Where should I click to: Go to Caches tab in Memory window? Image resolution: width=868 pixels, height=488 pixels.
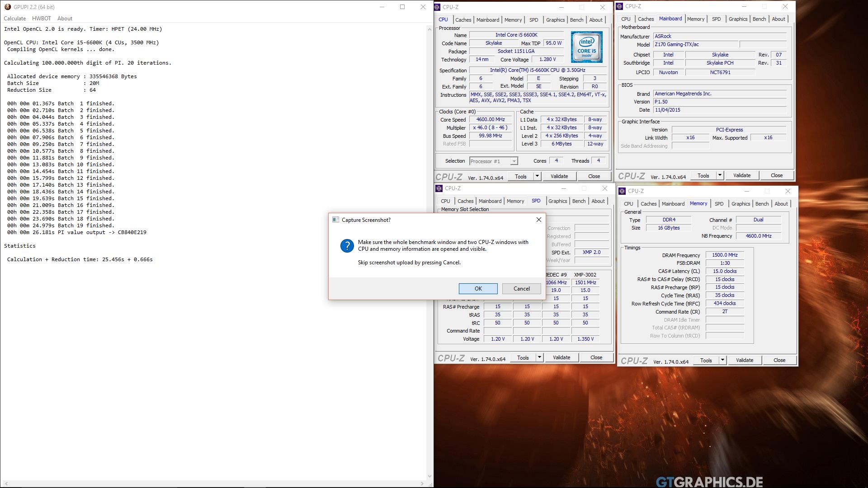(x=648, y=204)
